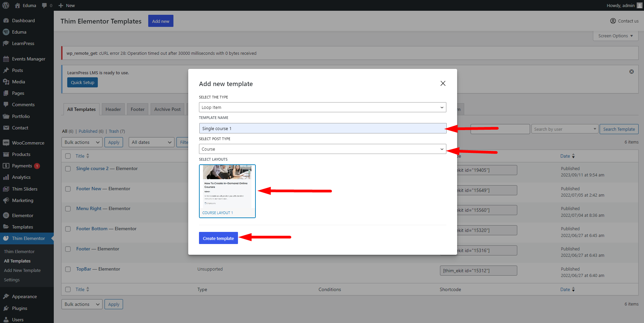Dismiss the LearnPress notice with the round X icon
Image resolution: width=644 pixels, height=323 pixels.
point(632,72)
